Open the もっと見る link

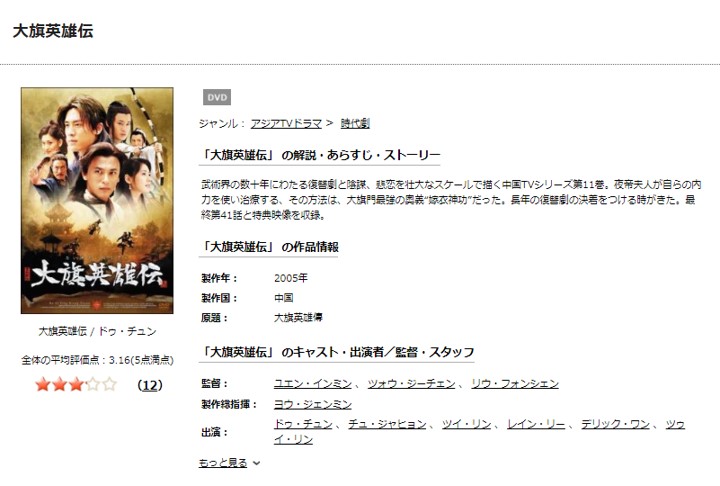coord(223,463)
